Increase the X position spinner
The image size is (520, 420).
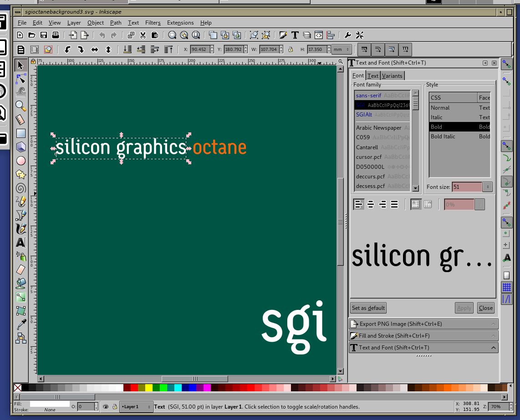pos(212,47)
